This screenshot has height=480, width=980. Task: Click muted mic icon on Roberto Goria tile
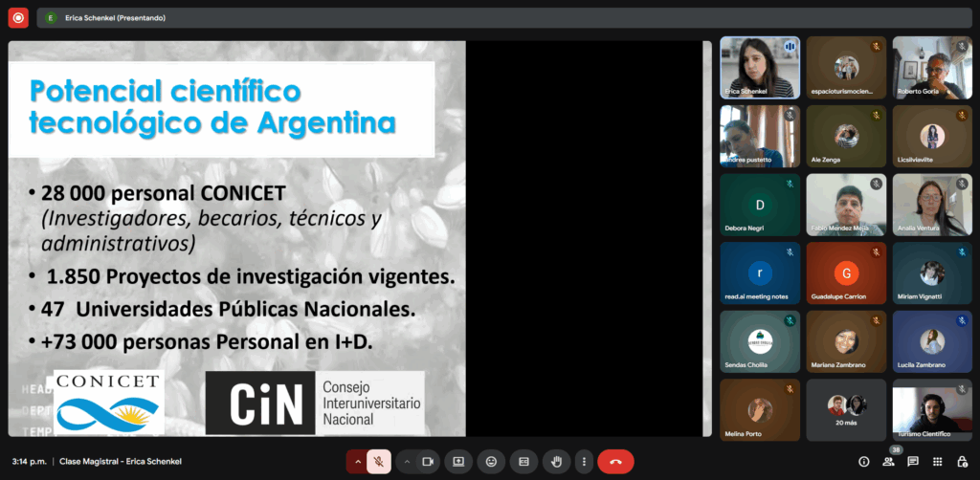pos(962,47)
